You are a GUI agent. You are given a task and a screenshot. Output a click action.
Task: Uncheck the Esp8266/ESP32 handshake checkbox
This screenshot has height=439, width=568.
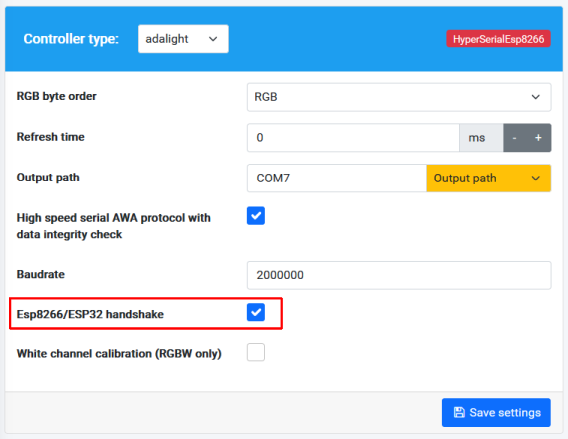[256, 312]
